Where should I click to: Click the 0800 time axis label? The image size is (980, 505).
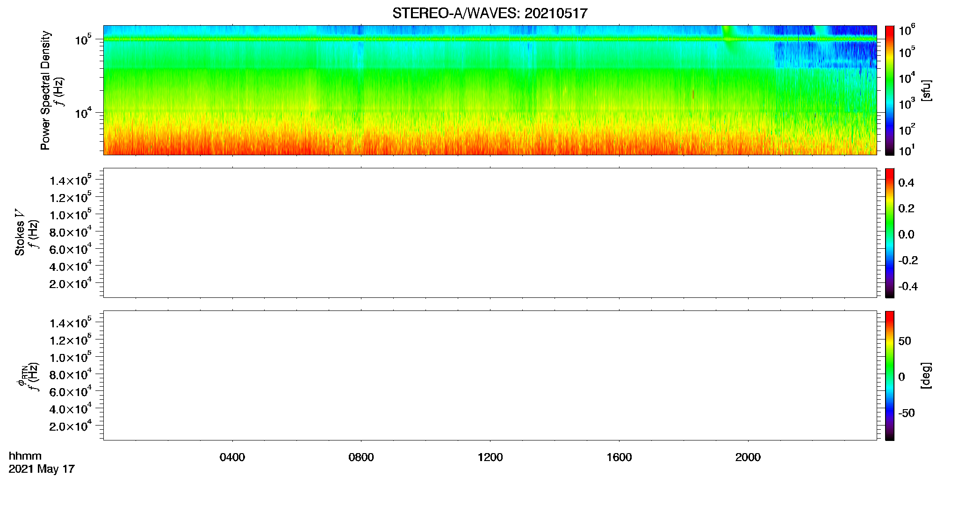361,457
